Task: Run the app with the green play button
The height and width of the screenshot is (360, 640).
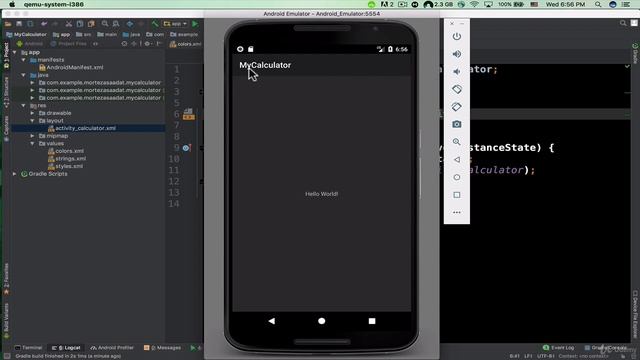Action: pos(195,24)
